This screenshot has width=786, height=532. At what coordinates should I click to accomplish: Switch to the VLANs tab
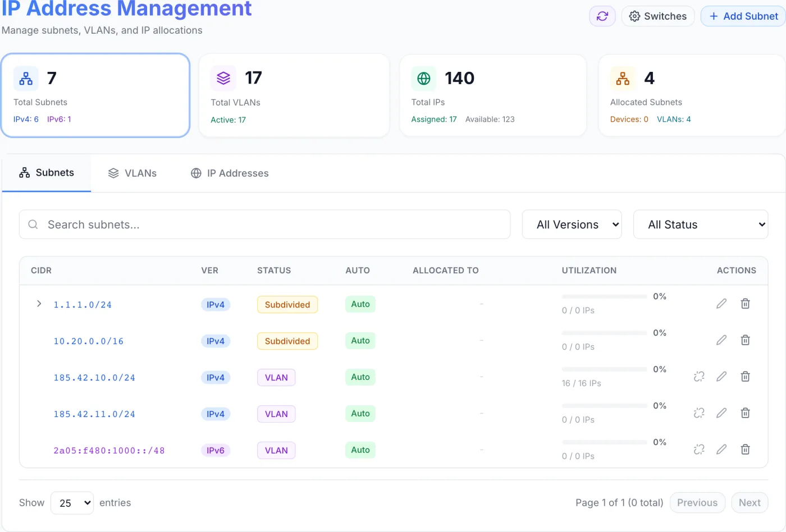pos(132,173)
